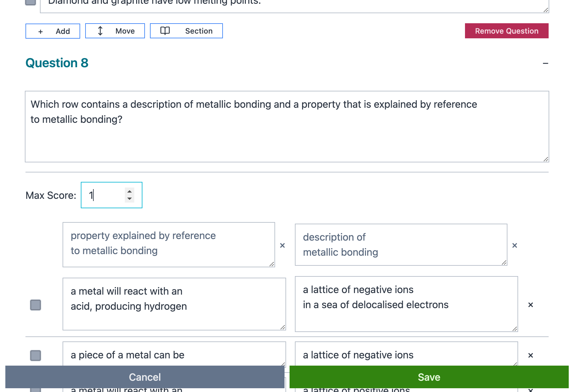Click inside the Max Score input field
Viewport: 581px width, 392px height.
click(x=104, y=195)
